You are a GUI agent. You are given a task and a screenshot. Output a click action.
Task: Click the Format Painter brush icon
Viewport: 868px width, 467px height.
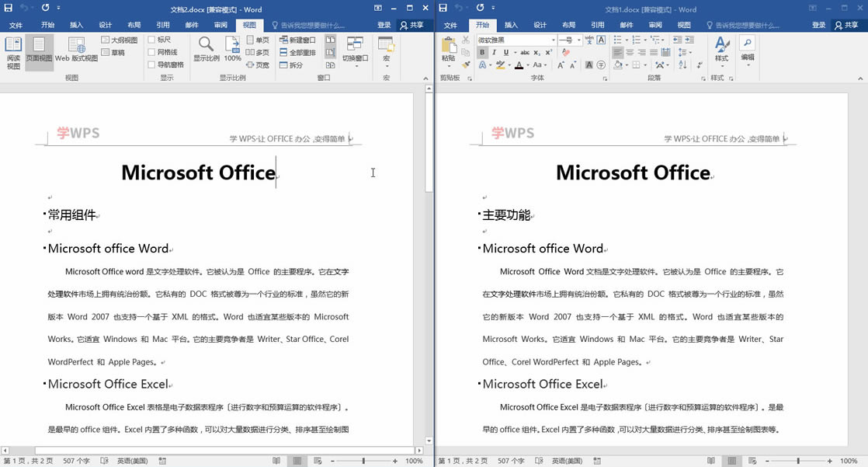pyautogui.click(x=465, y=65)
